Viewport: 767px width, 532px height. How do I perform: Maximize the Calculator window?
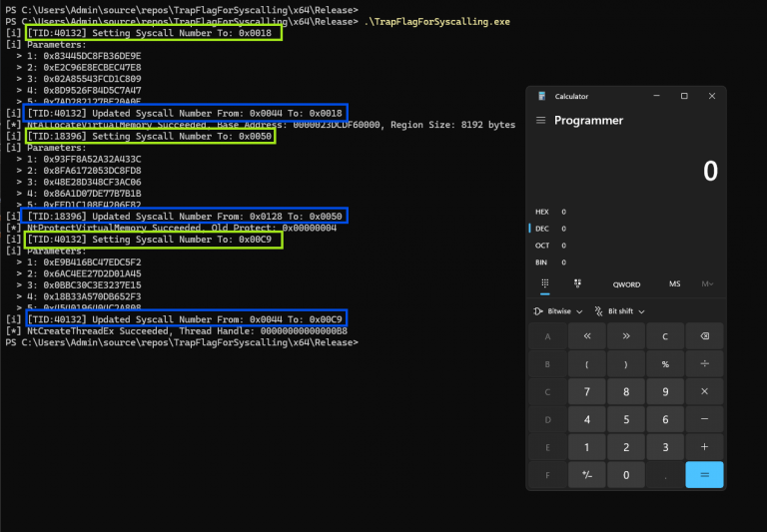point(684,96)
